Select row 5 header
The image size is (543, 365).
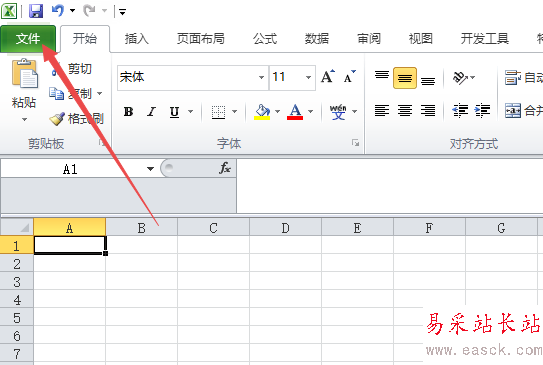point(17,318)
